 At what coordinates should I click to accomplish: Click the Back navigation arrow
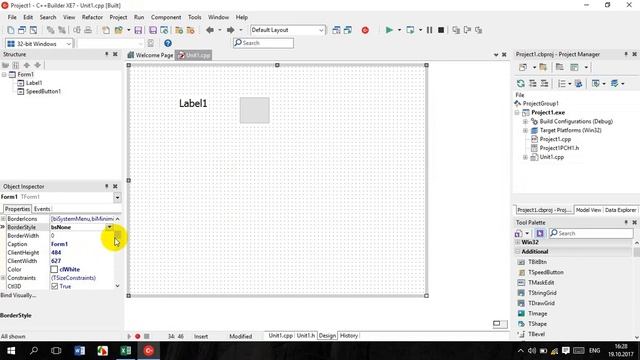click(210, 30)
